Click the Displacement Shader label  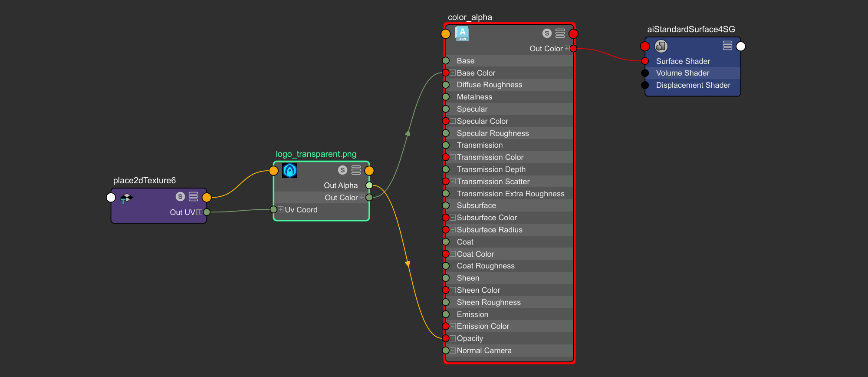693,85
